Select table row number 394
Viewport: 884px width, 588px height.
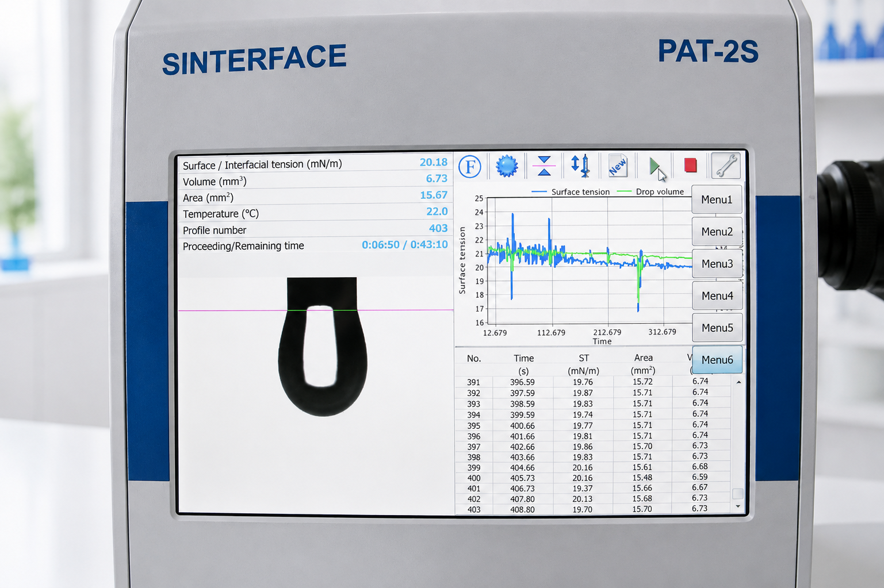(x=473, y=415)
